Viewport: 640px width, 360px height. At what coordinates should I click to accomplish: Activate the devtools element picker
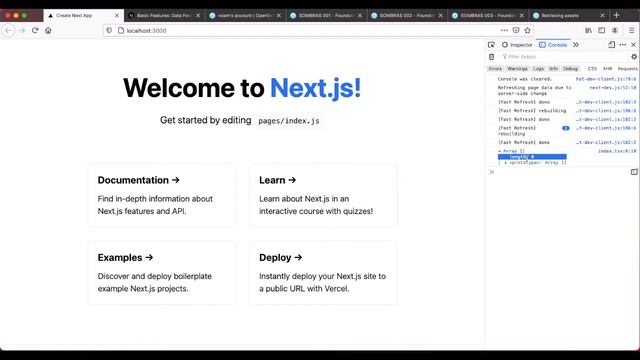[491, 45]
